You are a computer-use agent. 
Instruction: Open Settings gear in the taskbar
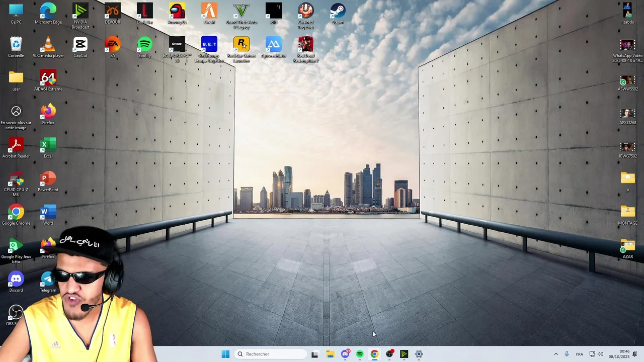419,354
